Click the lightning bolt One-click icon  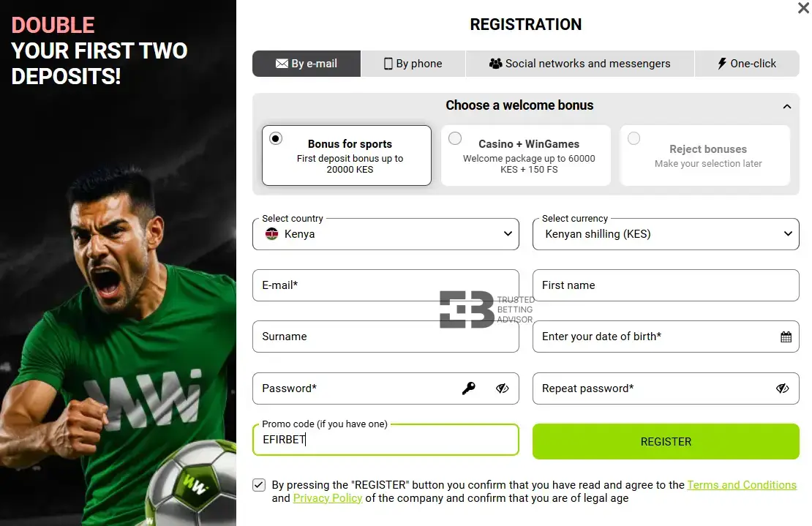click(722, 64)
